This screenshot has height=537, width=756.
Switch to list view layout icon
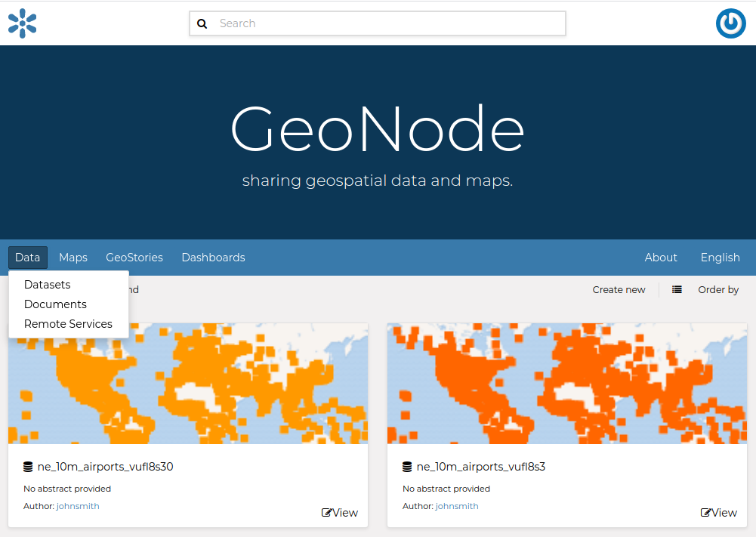click(677, 289)
